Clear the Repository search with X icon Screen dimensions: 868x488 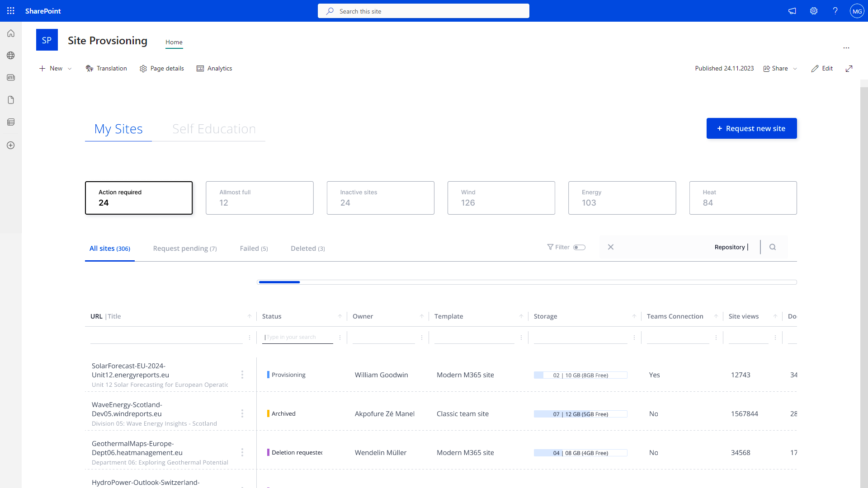point(611,247)
